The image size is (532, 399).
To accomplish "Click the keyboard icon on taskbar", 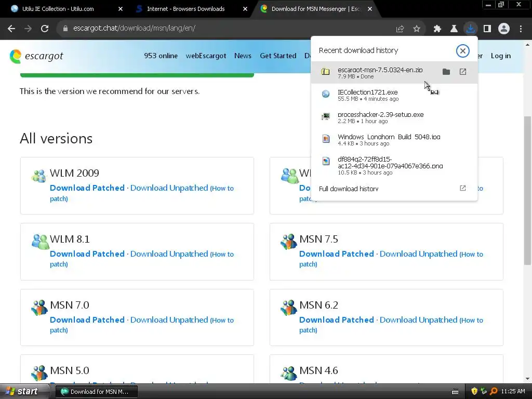I will click(x=455, y=392).
